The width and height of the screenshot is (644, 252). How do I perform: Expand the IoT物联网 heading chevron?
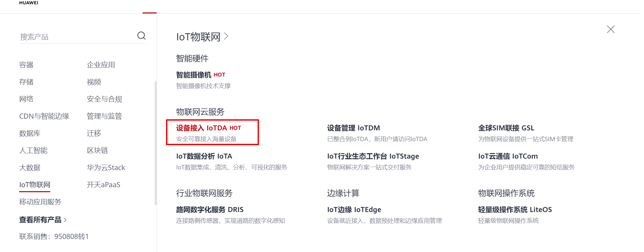pyautogui.click(x=226, y=36)
